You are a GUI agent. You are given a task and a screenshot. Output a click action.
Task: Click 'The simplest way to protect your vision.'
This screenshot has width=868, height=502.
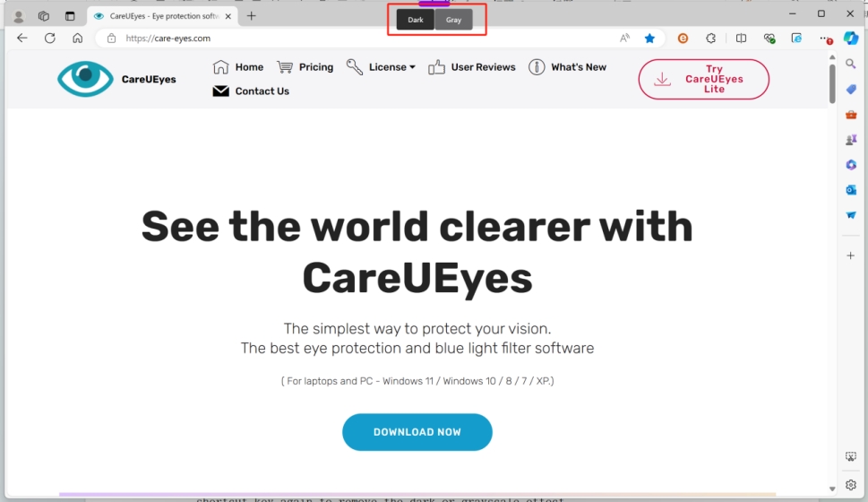[x=417, y=329]
